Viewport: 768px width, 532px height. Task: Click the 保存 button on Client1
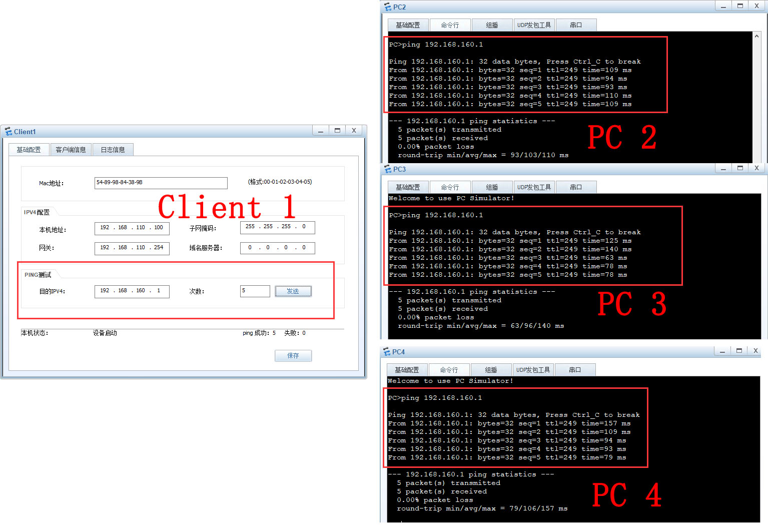tap(293, 356)
